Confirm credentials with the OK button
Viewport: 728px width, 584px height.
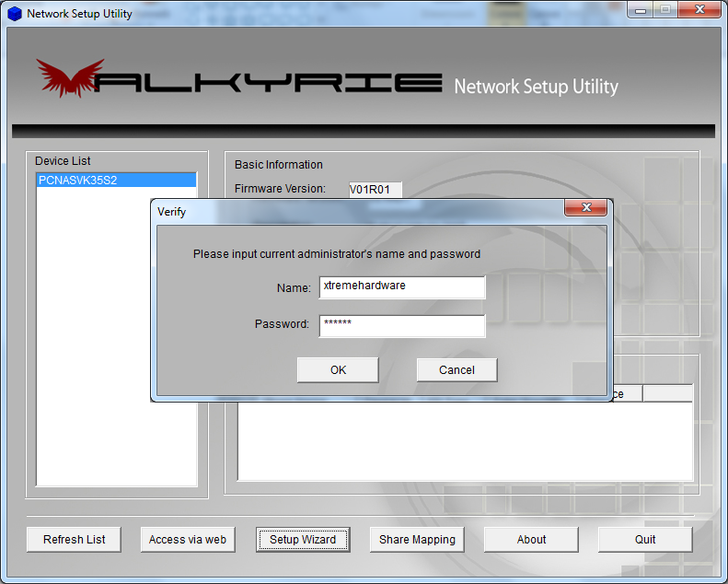(338, 370)
